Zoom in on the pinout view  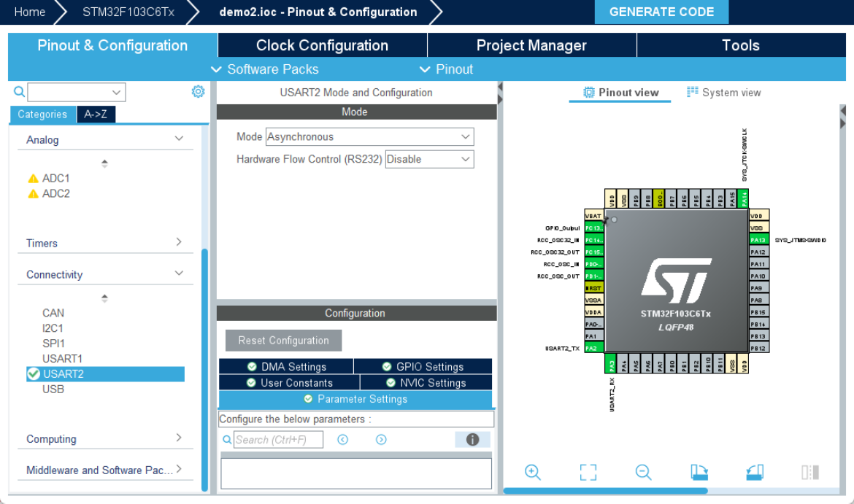point(532,472)
